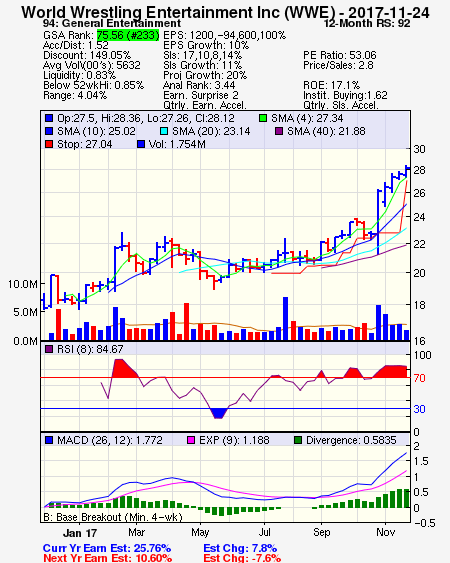
Task: Click the blue SMA (10) legend swatch
Action: [x=49, y=131]
